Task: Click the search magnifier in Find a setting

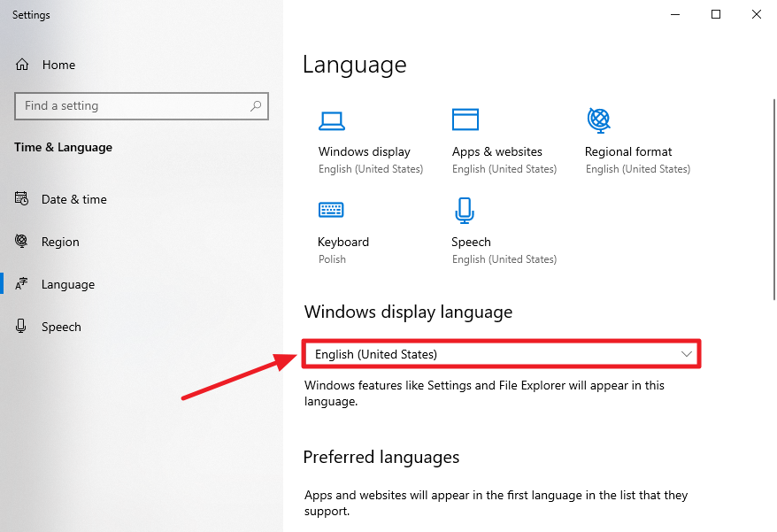Action: (x=256, y=105)
